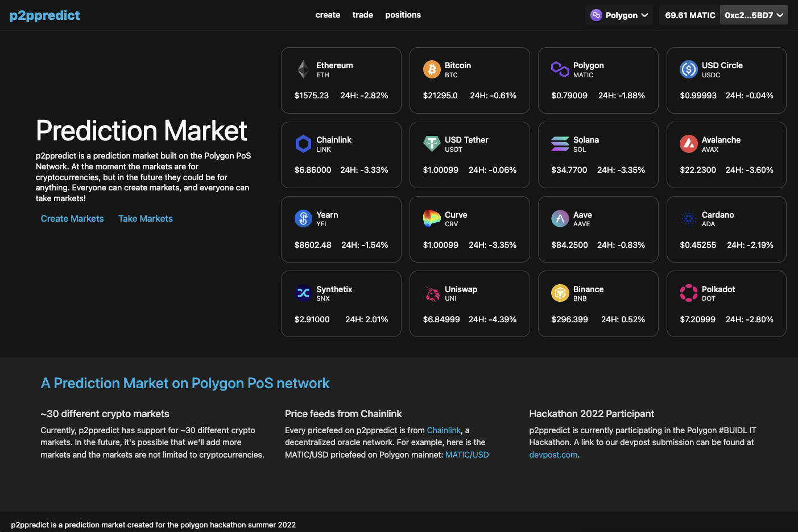Viewport: 798px width, 532px height.
Task: Click the Chainlink hexagon icon
Action: (303, 144)
